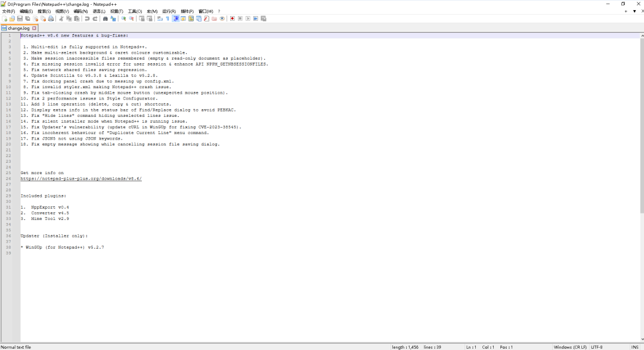Open the 语言(L) menu

pos(98,11)
